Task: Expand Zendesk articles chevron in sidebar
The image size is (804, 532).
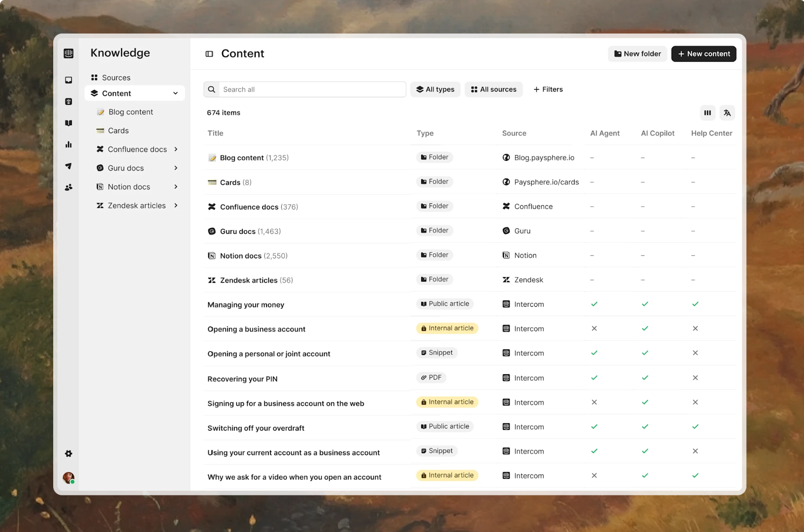Action: tap(176, 206)
